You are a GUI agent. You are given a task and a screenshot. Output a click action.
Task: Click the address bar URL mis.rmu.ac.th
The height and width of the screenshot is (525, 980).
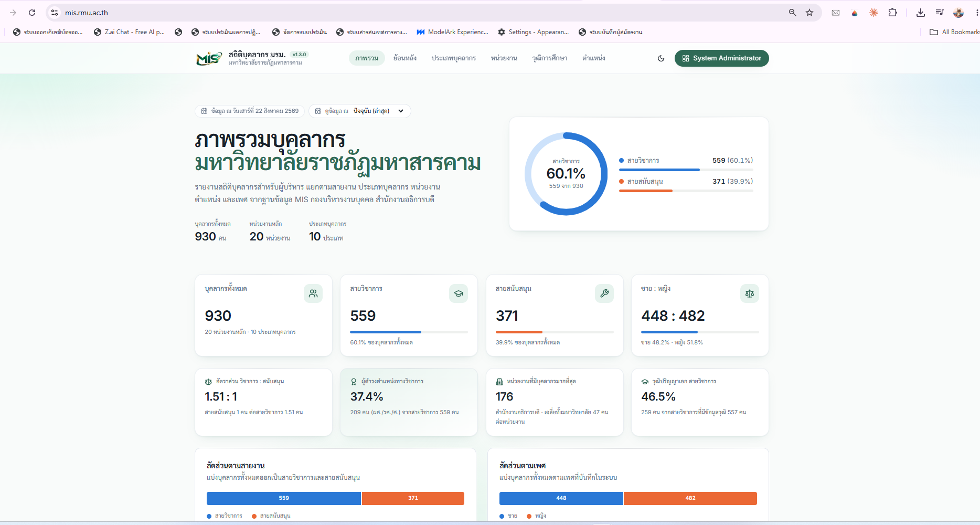[x=87, y=13]
